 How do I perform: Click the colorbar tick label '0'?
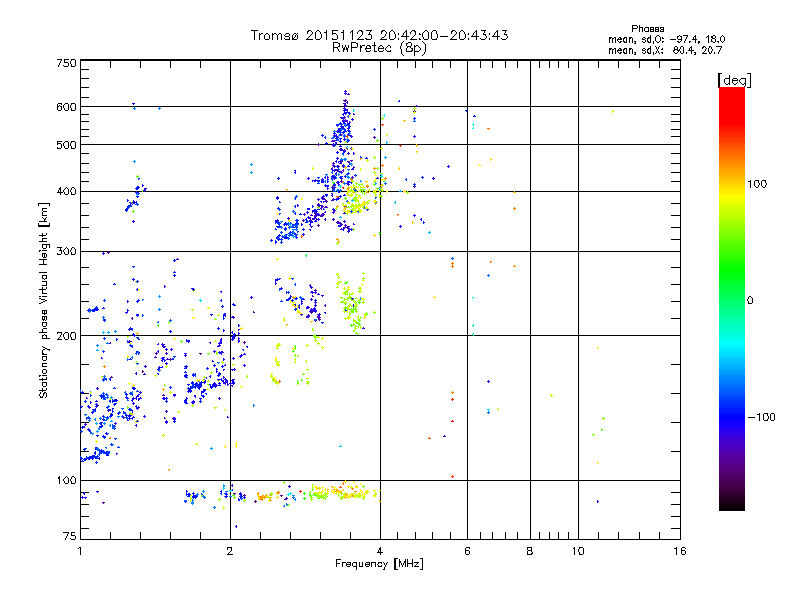pos(749,301)
